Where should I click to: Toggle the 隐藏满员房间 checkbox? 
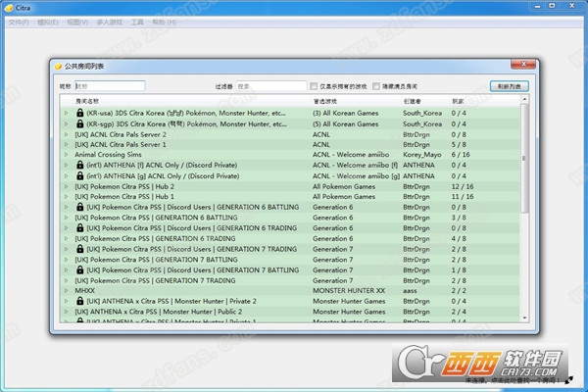[376, 86]
